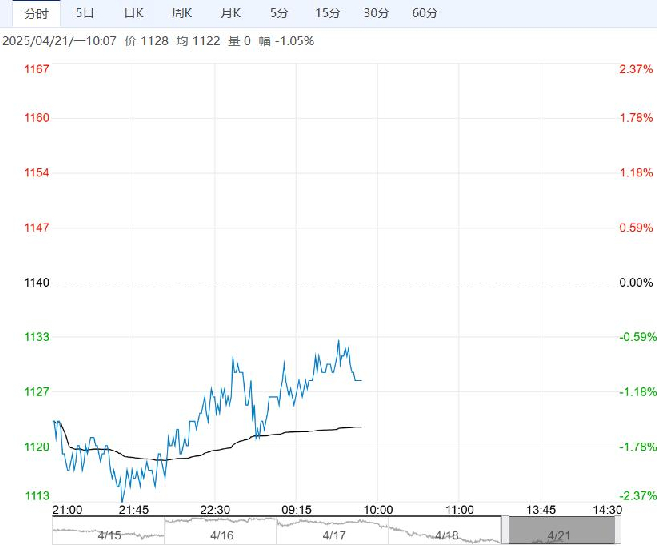Open the 周K weekly candlestick tab
Viewport: 657px width, 546px height.
[182, 13]
